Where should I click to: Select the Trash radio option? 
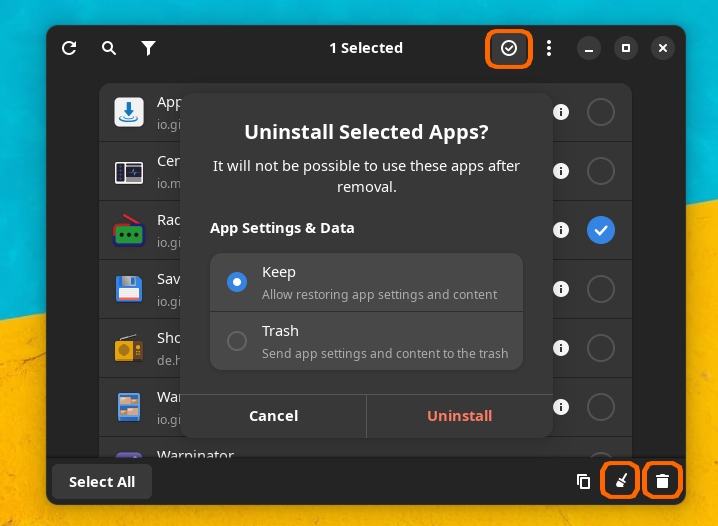(x=237, y=341)
